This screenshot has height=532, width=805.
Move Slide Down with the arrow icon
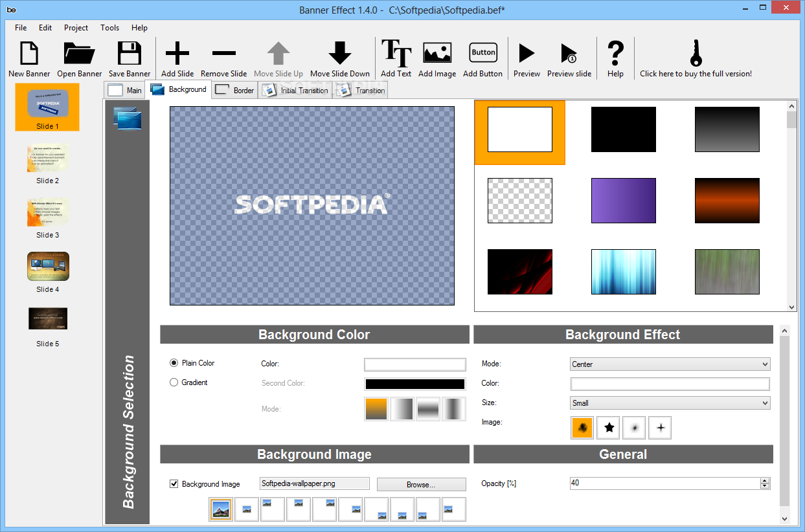[x=340, y=59]
